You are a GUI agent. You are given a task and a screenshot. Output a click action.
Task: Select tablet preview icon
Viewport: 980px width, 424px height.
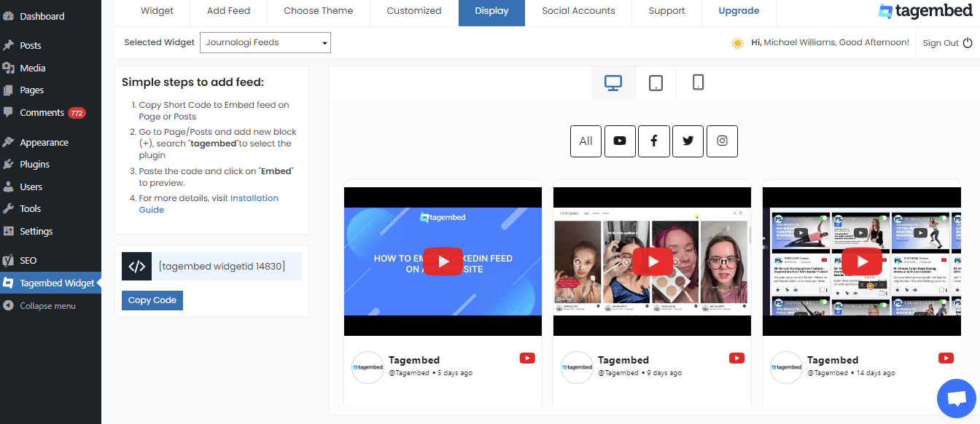(x=656, y=83)
